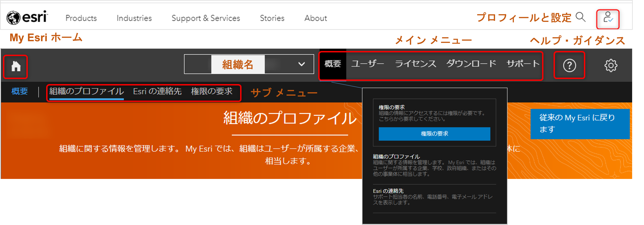Select the ダウンロード main menu tab

471,64
